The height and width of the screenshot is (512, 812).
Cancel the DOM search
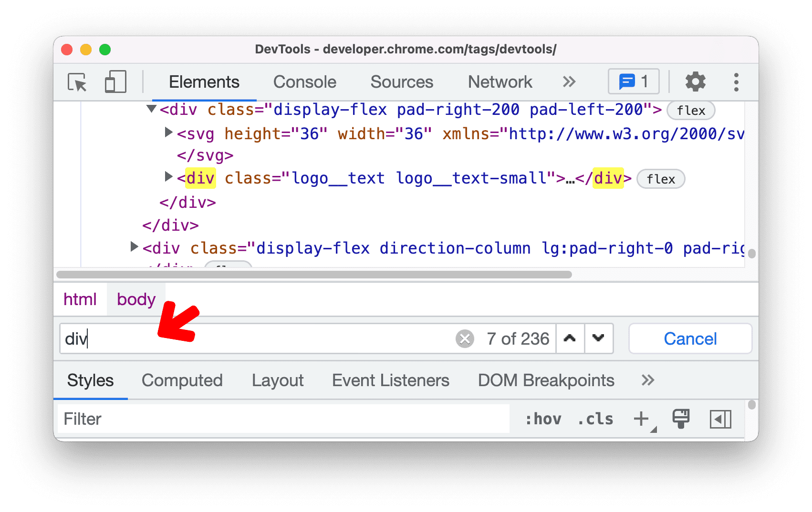(690, 338)
